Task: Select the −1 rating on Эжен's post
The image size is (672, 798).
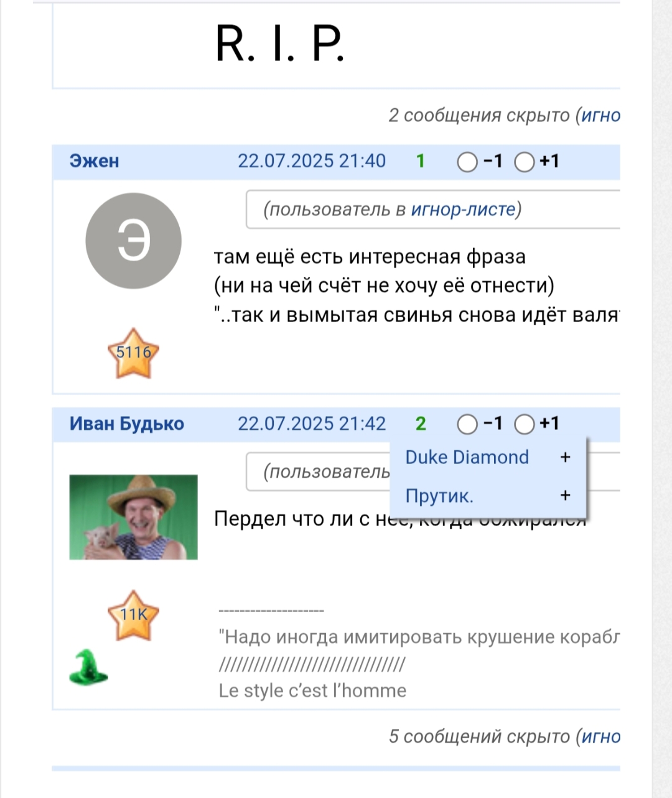Action: (x=467, y=162)
